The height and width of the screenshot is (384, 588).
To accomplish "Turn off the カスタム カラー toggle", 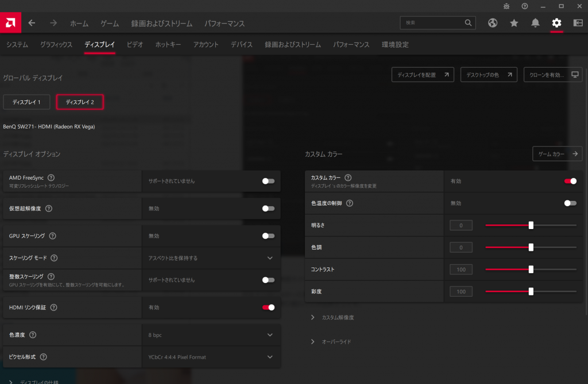I will click(570, 181).
